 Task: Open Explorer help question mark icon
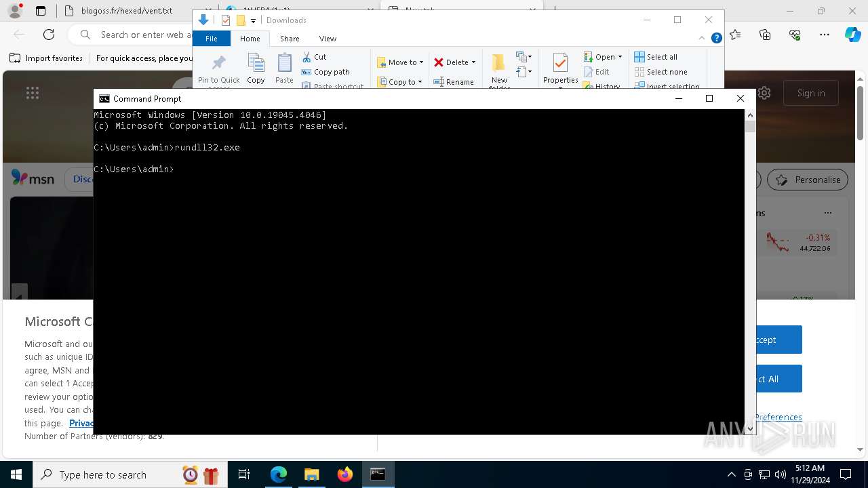(716, 39)
